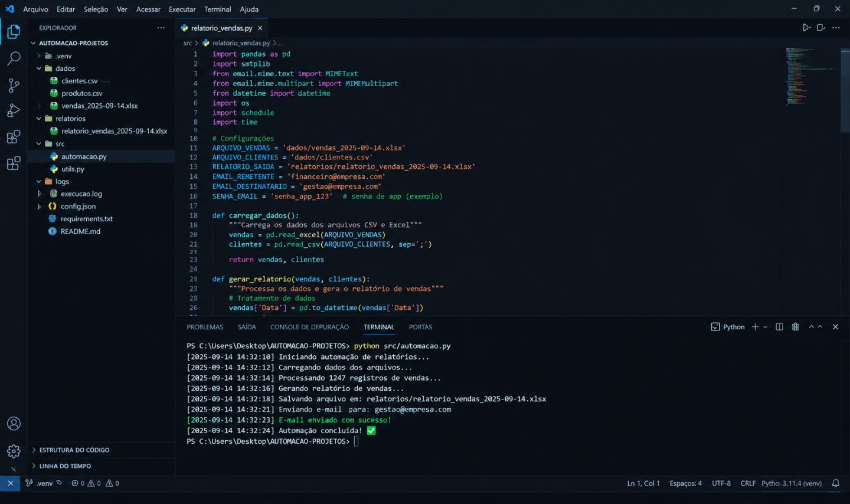Open editor more actions ellipsis

tap(836, 28)
